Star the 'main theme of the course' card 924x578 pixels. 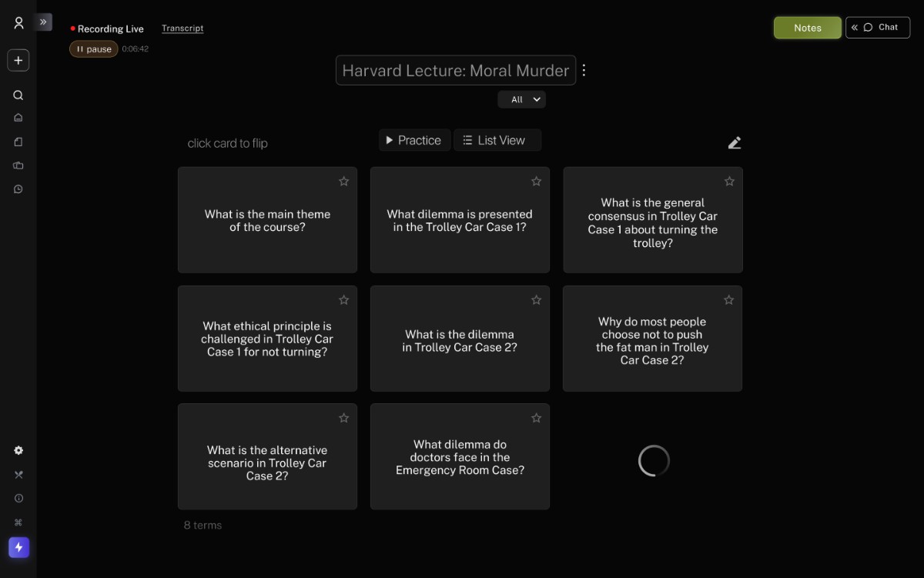coord(343,182)
